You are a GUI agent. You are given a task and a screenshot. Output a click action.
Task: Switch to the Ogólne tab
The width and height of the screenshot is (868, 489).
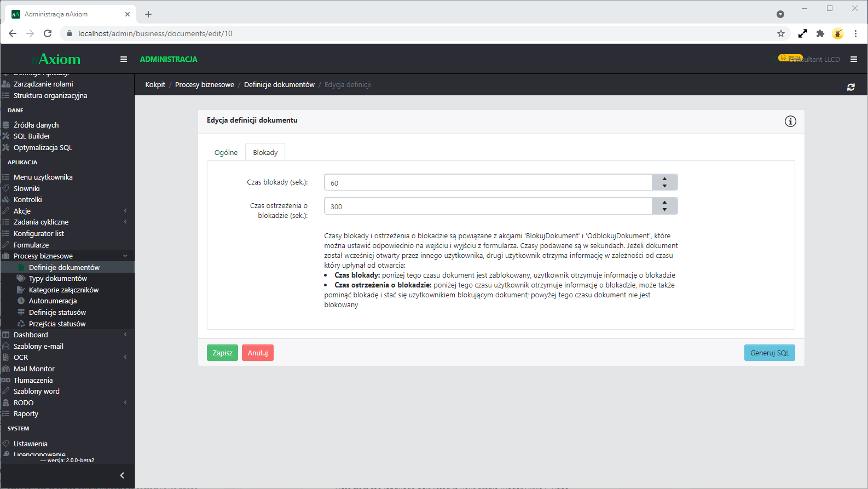pos(226,152)
